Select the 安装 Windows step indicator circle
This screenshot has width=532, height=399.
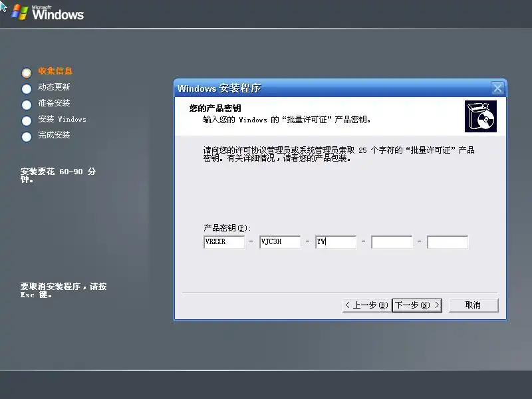click(27, 121)
